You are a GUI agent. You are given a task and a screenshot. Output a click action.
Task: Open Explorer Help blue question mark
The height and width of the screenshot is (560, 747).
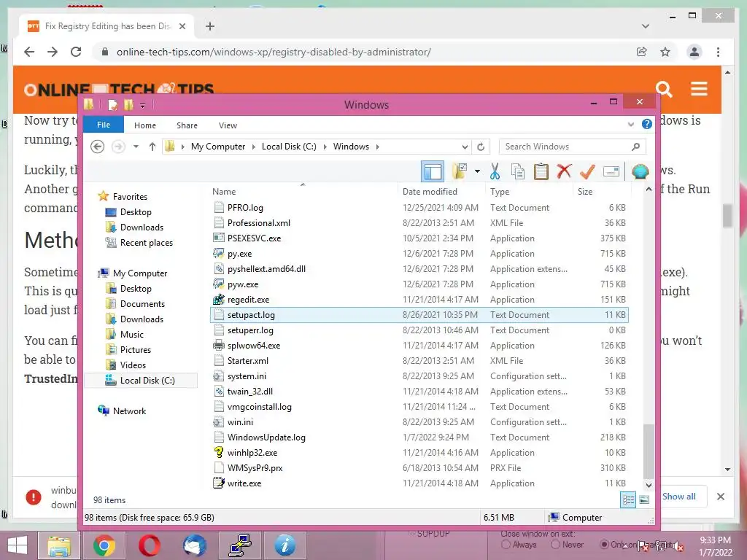646,125
